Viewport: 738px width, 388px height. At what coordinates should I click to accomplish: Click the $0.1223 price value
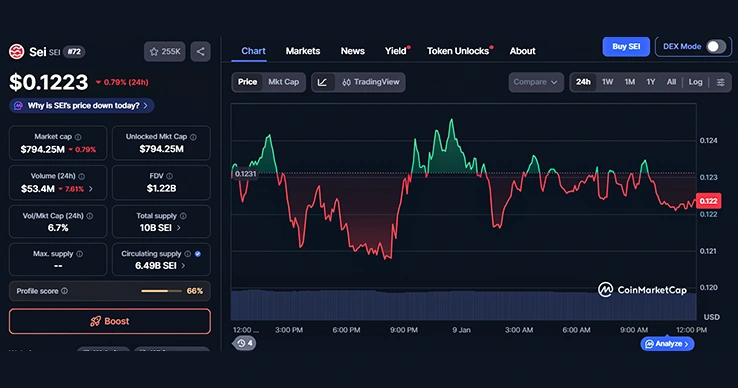tap(48, 82)
